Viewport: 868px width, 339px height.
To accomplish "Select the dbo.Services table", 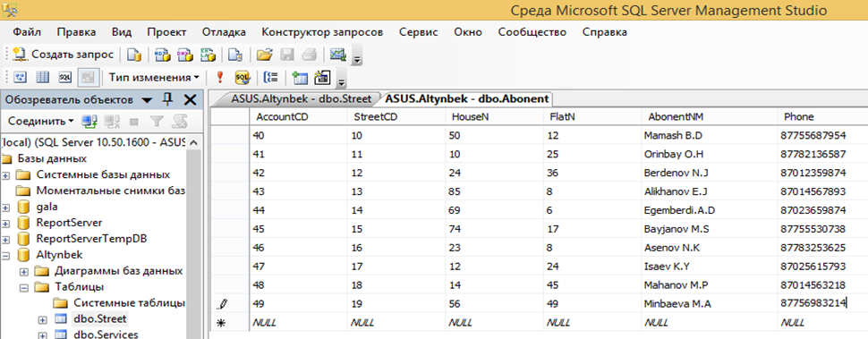I will click(106, 334).
